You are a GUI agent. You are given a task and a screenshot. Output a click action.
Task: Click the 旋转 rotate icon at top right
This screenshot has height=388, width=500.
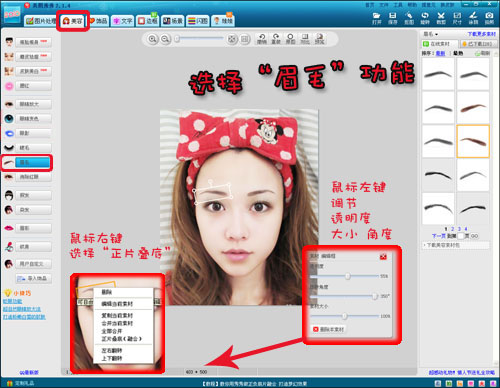pyautogui.click(x=425, y=18)
